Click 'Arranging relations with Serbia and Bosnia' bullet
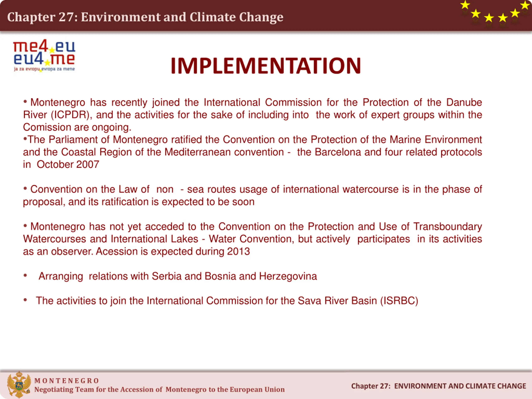Viewport: 532px width, 399px height. tap(170, 276)
